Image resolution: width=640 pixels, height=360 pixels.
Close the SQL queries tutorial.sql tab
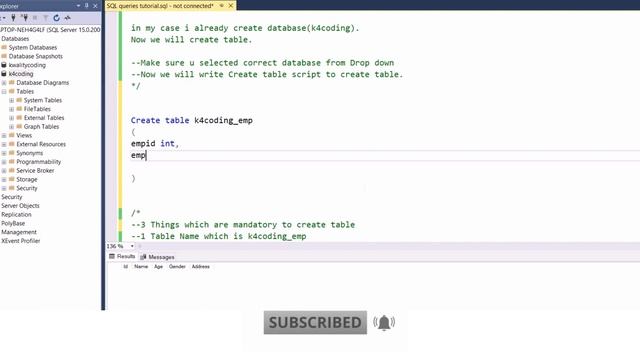pos(231,6)
